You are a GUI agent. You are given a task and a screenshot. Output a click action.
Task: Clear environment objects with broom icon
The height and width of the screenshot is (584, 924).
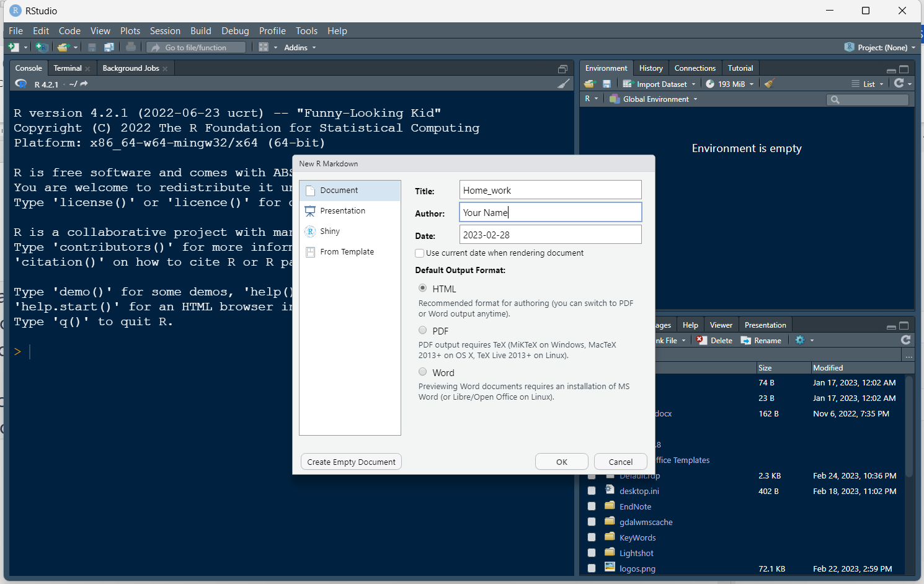pyautogui.click(x=770, y=84)
